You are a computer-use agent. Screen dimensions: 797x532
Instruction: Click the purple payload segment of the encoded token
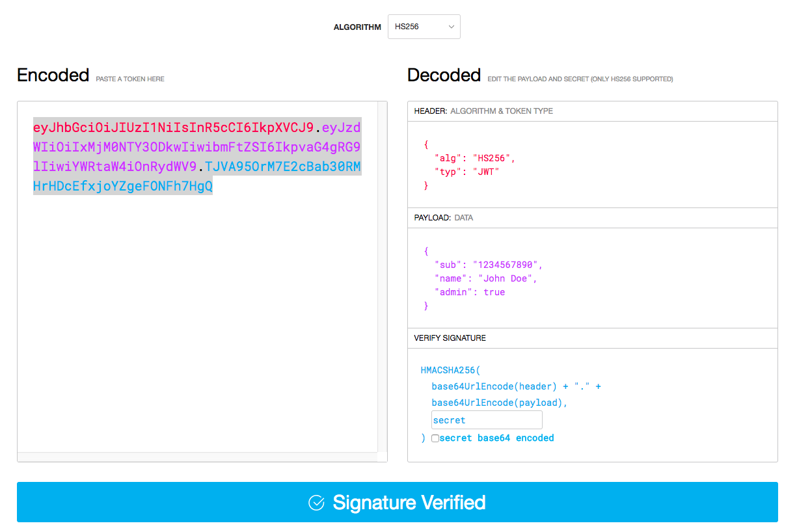tap(197, 147)
